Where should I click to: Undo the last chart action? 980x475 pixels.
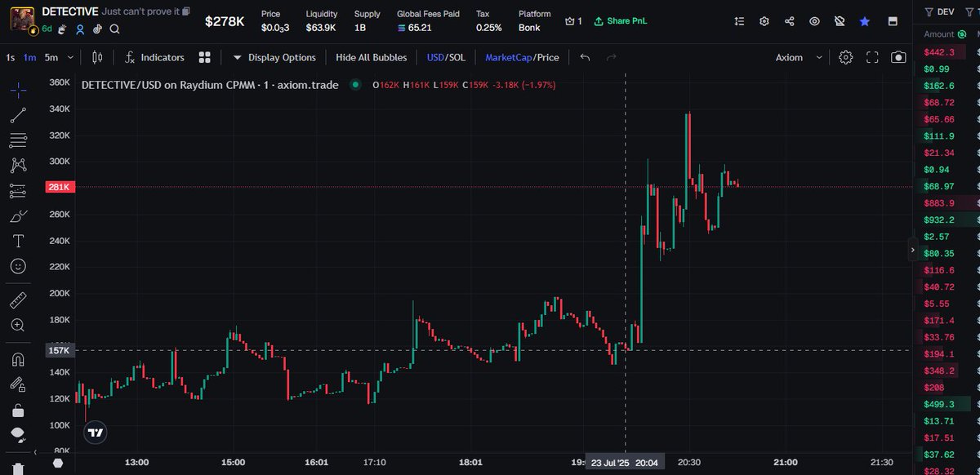click(585, 57)
